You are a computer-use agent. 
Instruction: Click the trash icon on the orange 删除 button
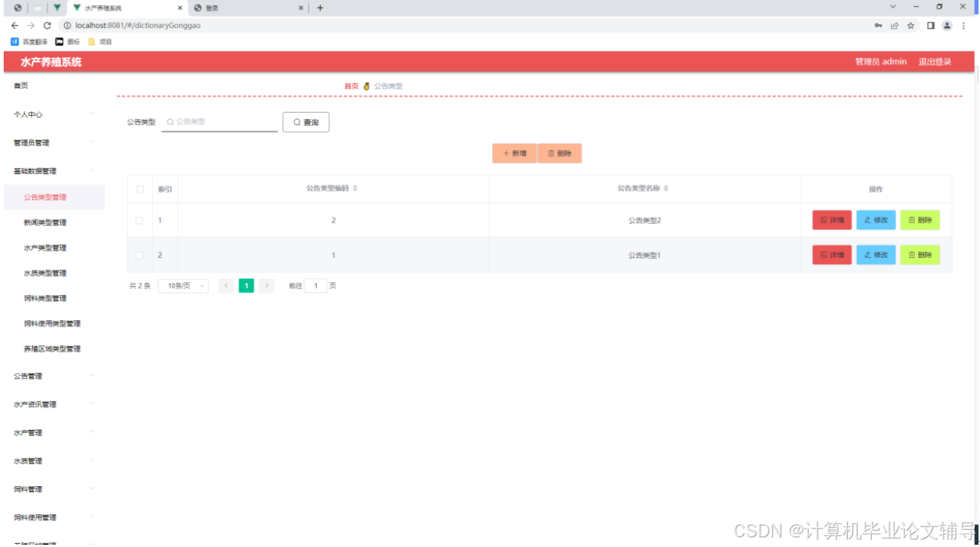(550, 153)
